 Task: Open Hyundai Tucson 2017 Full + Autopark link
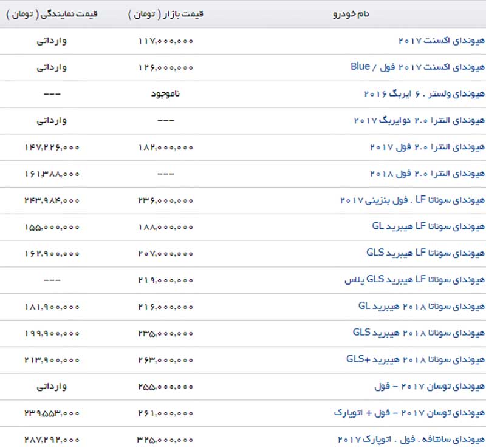pyautogui.click(x=409, y=412)
